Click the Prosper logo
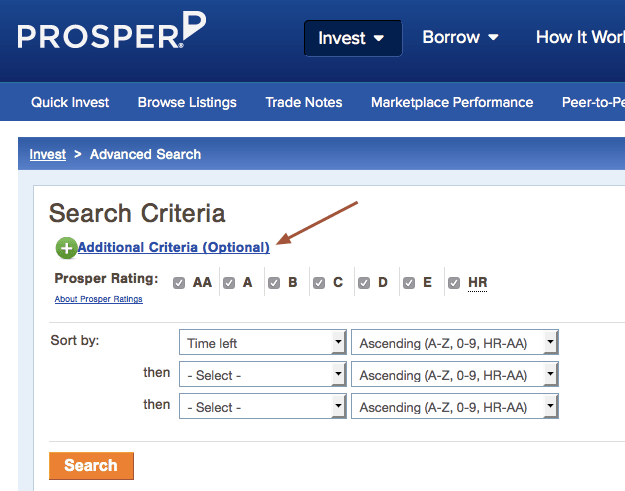The height and width of the screenshot is (491, 625). click(x=112, y=30)
